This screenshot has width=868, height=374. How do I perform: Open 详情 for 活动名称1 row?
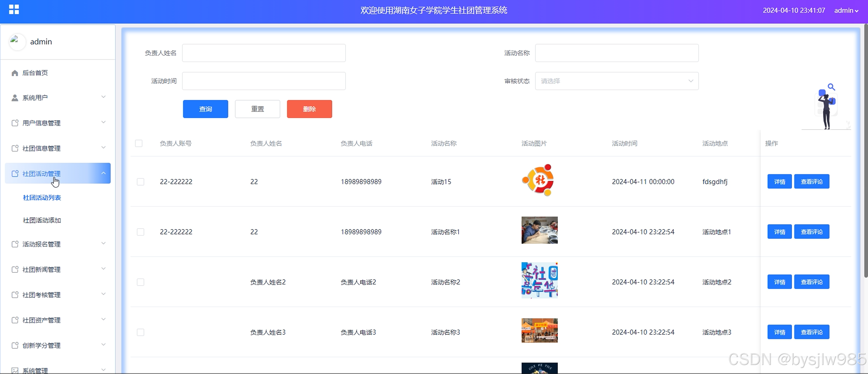(779, 232)
